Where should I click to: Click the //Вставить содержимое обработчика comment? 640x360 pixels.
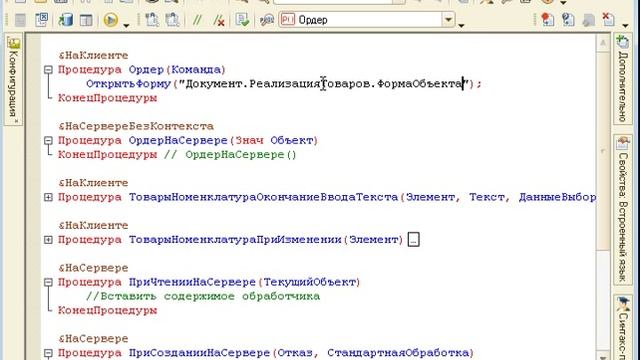pyautogui.click(x=203, y=297)
